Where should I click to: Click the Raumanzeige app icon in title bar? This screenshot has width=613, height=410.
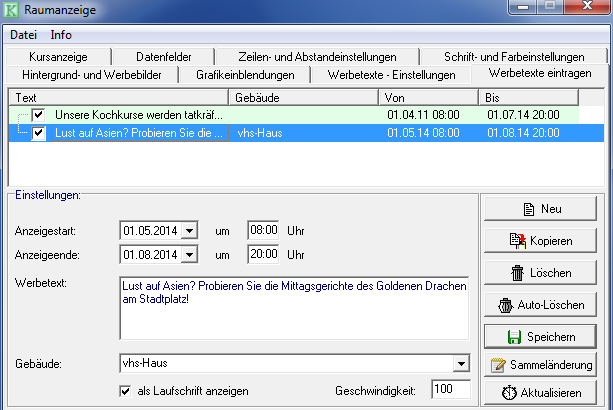11,9
